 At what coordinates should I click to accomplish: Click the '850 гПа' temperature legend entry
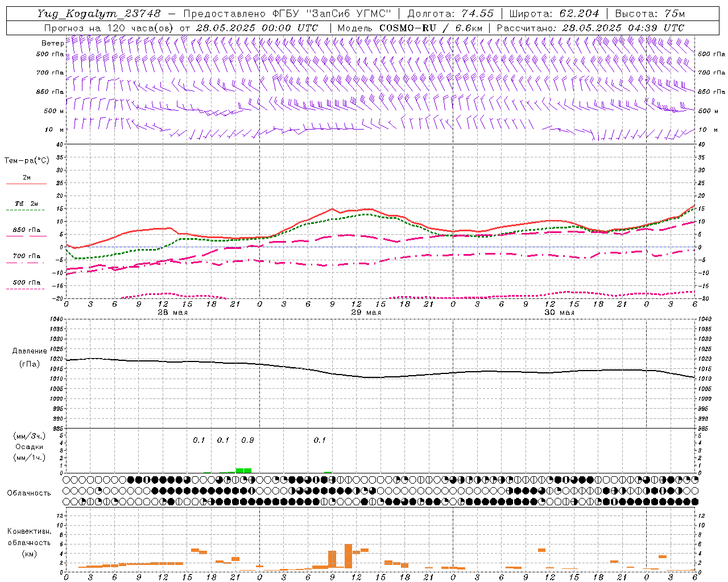coord(27,230)
